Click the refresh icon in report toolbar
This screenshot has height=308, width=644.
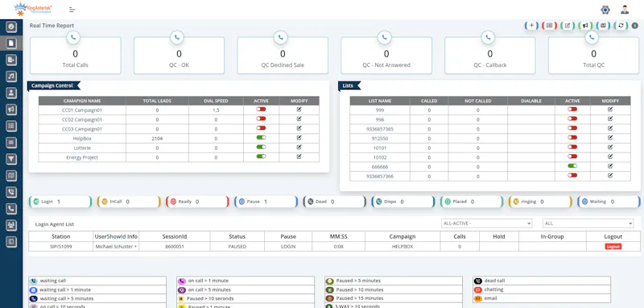point(621,26)
